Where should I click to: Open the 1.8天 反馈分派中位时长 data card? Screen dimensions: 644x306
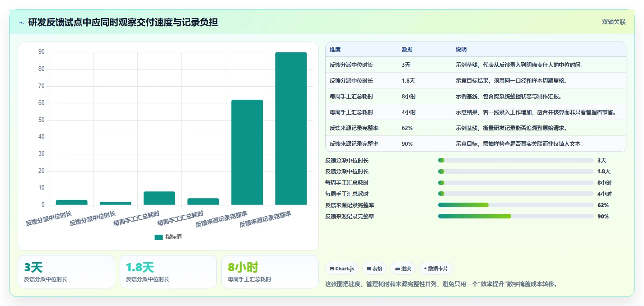[x=168, y=272]
